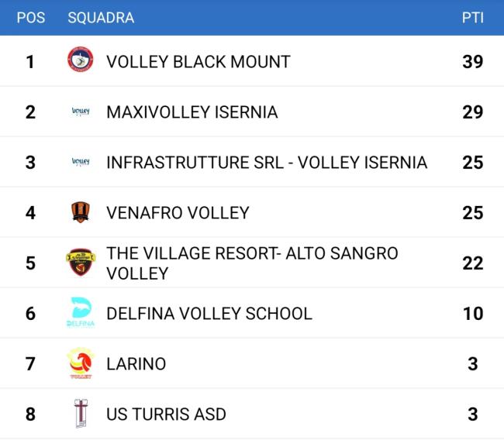504x440 pixels.
Task: Click the Maxivolley Isernia team logo
Action: (x=81, y=112)
